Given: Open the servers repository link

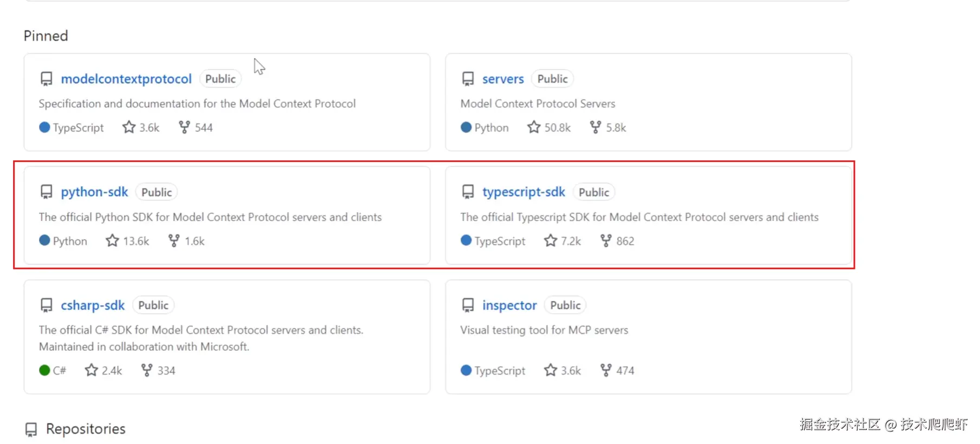Looking at the screenshot, I should point(503,79).
